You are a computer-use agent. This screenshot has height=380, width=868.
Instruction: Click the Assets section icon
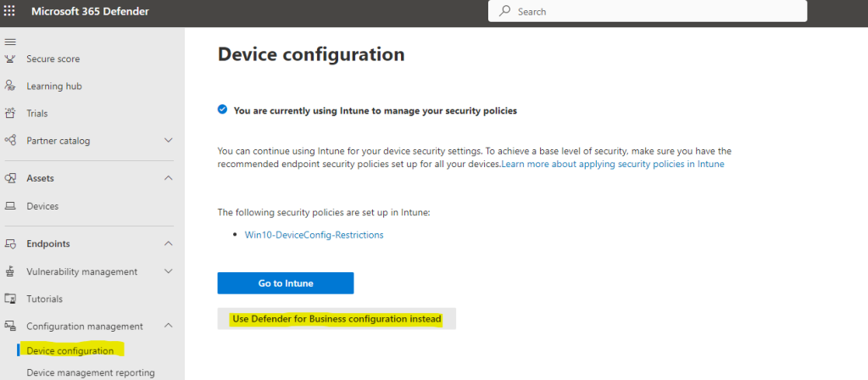click(10, 178)
